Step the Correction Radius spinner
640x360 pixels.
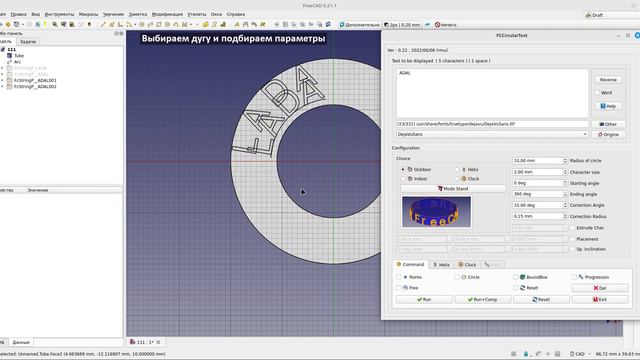tap(565, 216)
